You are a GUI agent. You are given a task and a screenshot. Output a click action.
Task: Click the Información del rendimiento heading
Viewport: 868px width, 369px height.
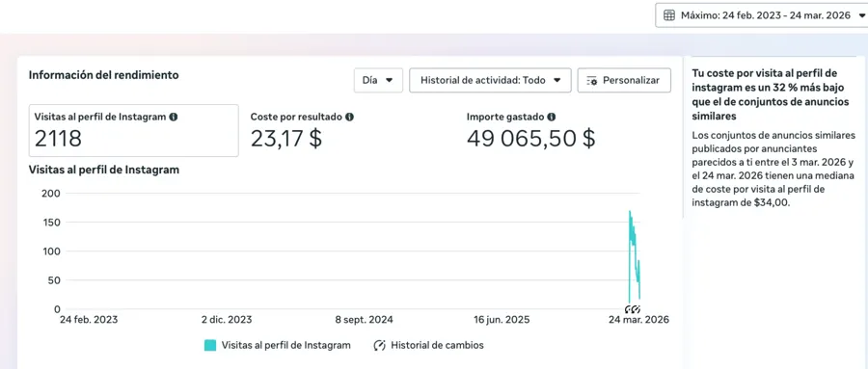pos(103,75)
